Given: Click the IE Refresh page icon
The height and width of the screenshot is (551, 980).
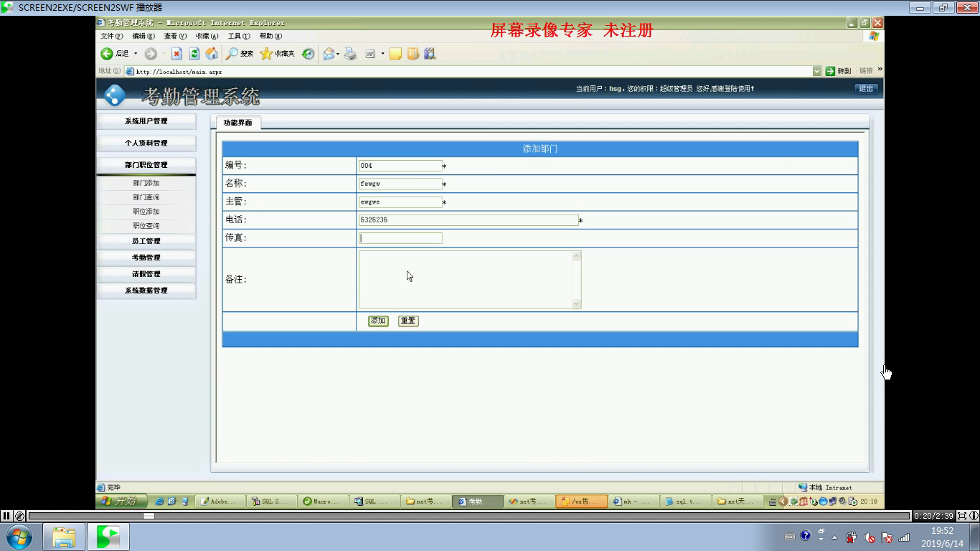Looking at the screenshot, I should (x=194, y=54).
